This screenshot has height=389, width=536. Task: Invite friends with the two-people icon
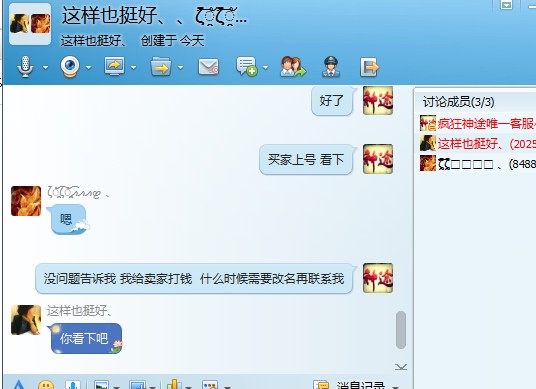(x=293, y=67)
